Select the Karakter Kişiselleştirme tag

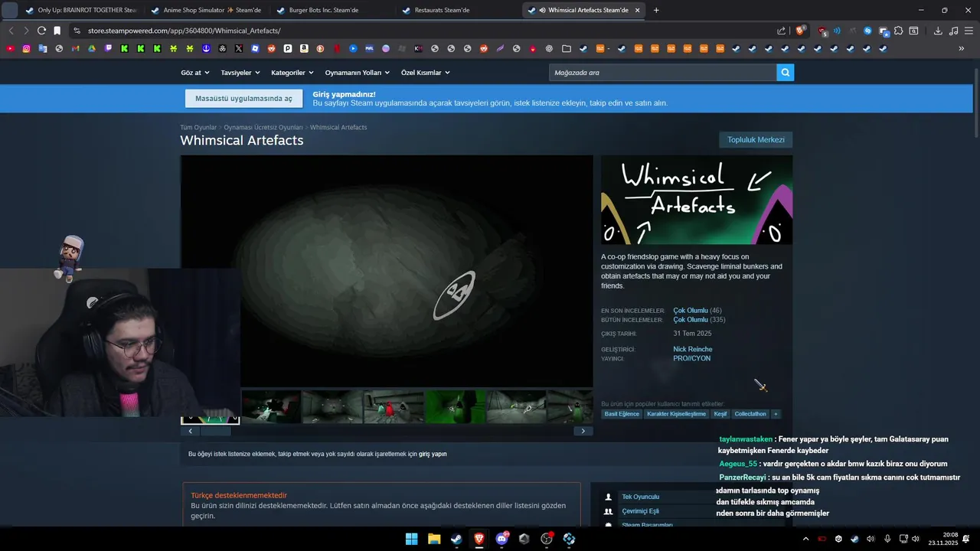coord(676,414)
